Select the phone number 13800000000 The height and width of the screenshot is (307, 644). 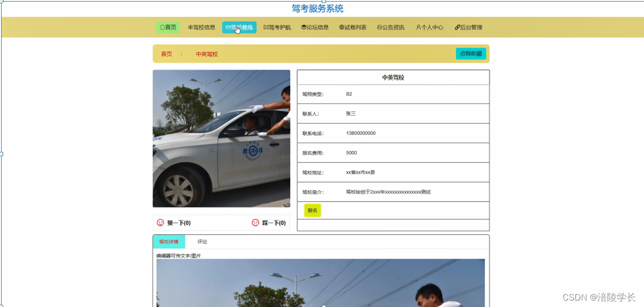pyautogui.click(x=361, y=133)
